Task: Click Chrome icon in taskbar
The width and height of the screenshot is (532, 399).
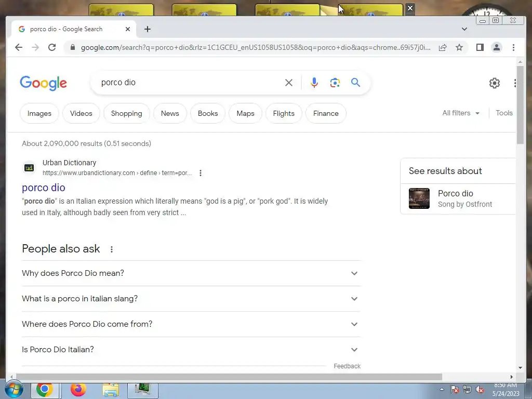Action: point(45,390)
